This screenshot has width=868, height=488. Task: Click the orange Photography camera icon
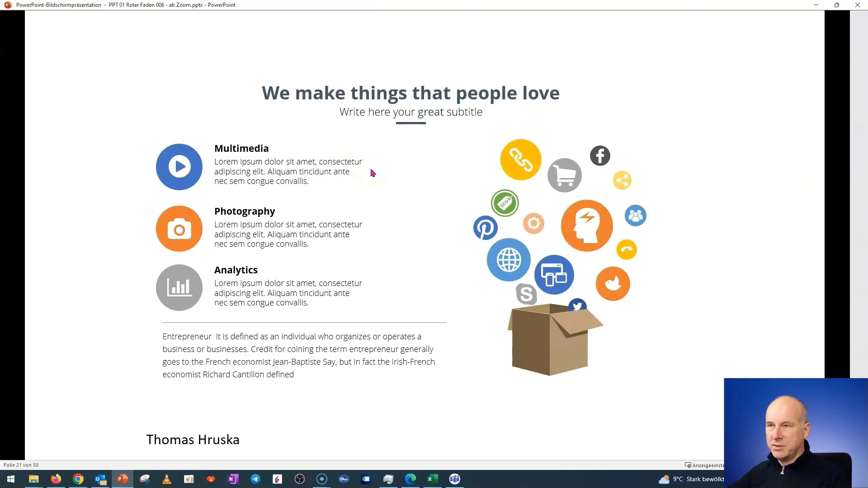[179, 229]
